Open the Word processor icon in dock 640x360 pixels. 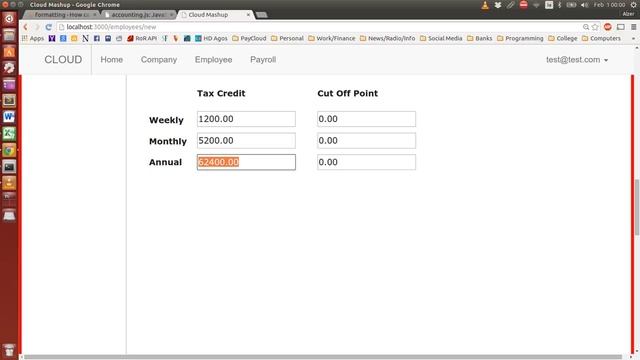[x=9, y=117]
